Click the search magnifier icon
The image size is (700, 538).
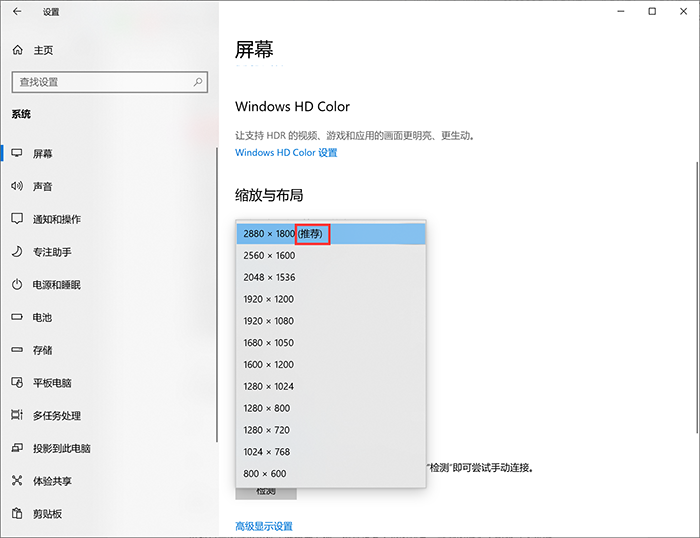point(198,82)
